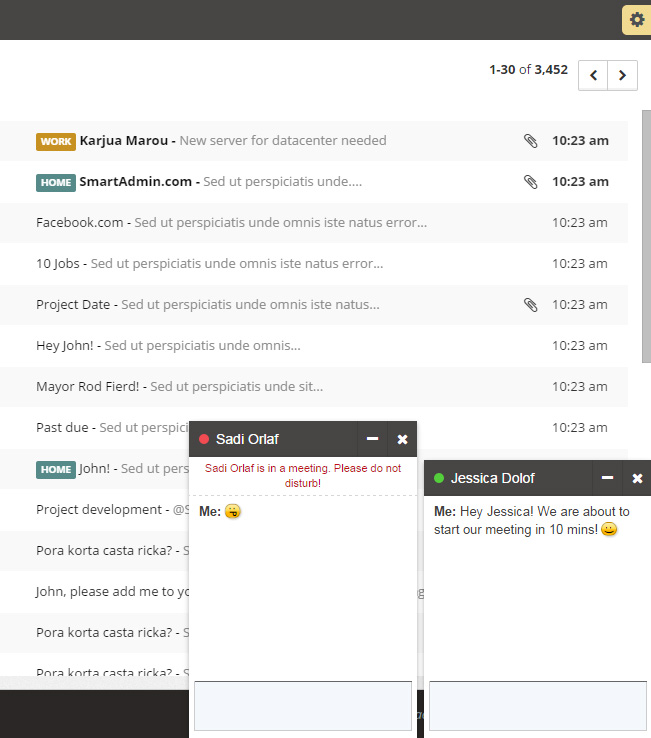Screen dimensions: 651x738
Task: Go to next page of emails
Action: pyautogui.click(x=623, y=75)
